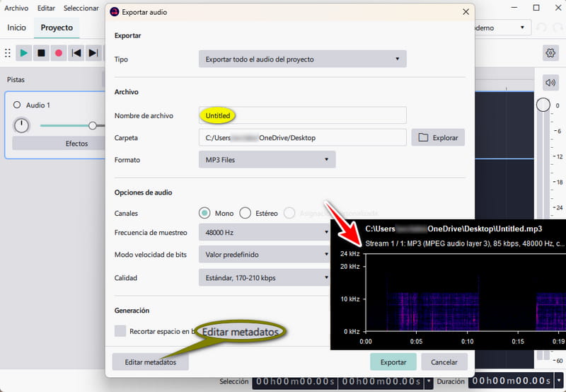Open Efectos for Audio 1 track
The width and height of the screenshot is (566, 392).
click(59, 144)
